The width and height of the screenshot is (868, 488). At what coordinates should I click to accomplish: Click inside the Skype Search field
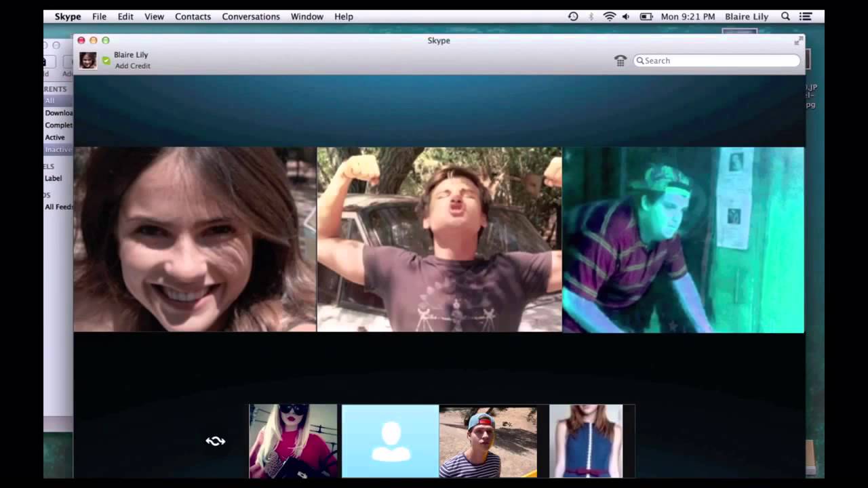click(x=719, y=61)
